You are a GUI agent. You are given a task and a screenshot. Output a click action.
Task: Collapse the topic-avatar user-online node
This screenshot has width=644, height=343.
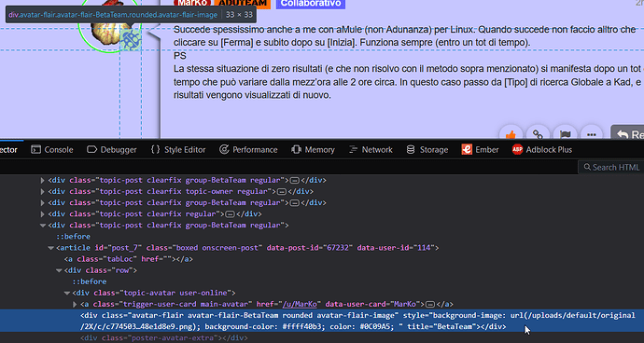67,293
